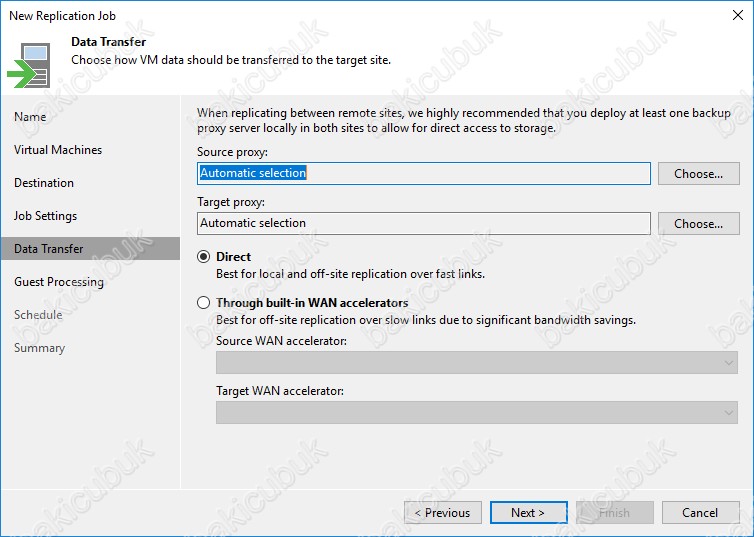Image resolution: width=754 pixels, height=537 pixels.
Task: Select the Direct transfer radio button
Action: click(x=203, y=257)
